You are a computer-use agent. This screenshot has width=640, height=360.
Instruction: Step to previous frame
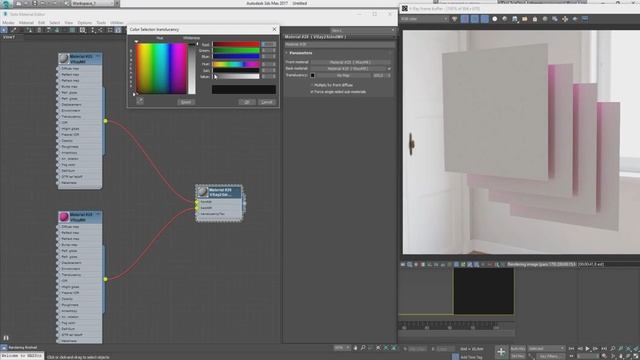click(580, 349)
